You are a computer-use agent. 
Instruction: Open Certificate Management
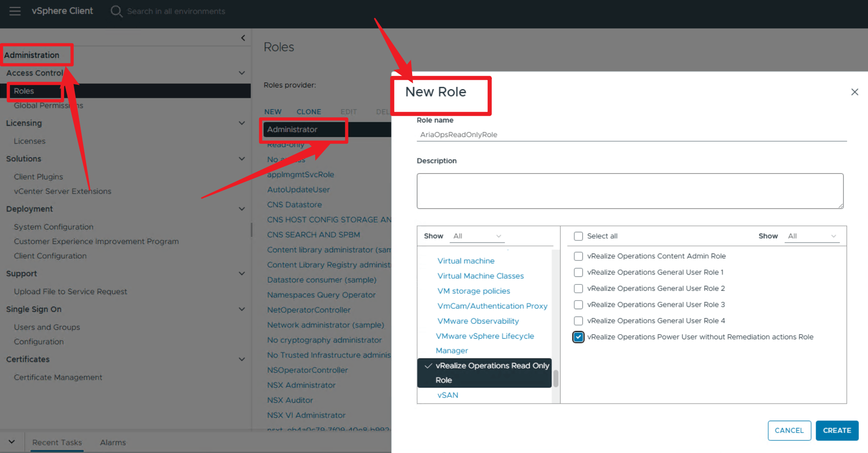click(x=58, y=377)
